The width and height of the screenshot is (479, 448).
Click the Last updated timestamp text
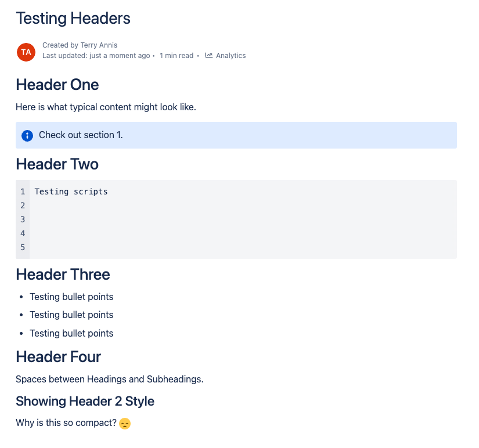pyautogui.click(x=96, y=56)
